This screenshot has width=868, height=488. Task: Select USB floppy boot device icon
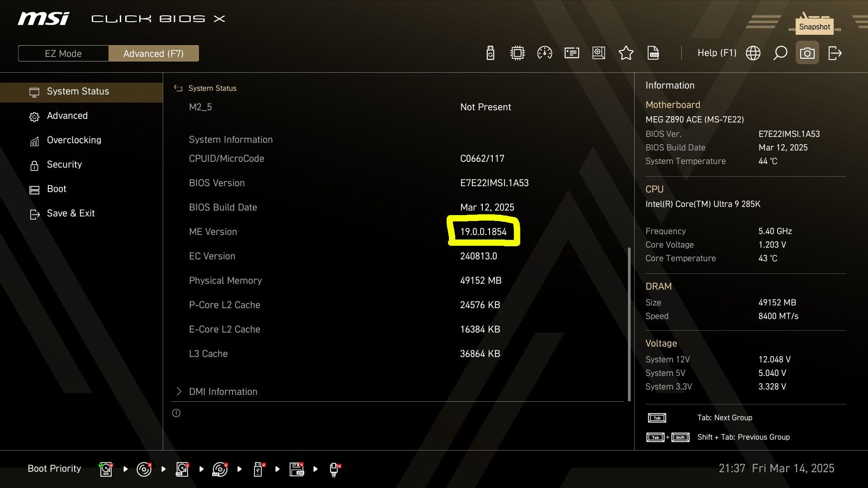click(297, 469)
